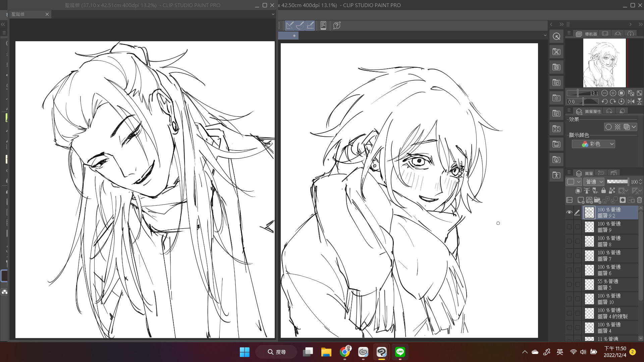This screenshot has width=644, height=362.
Task: Open canvas tab list dropdown in right window
Action: (545, 36)
